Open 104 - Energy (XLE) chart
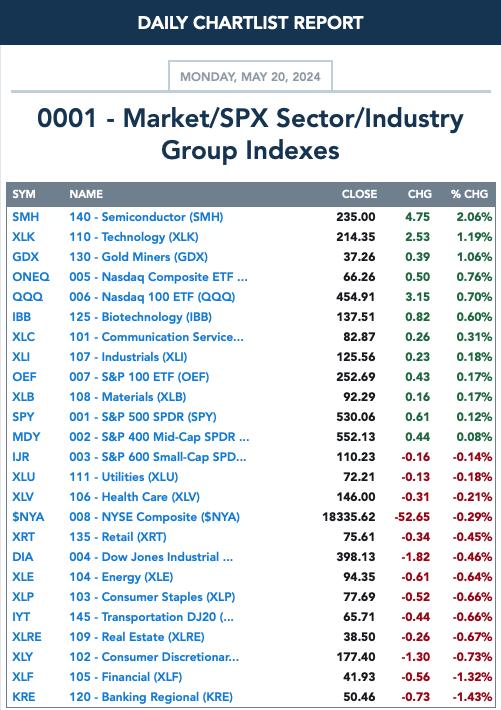This screenshot has width=501, height=710. [121, 577]
